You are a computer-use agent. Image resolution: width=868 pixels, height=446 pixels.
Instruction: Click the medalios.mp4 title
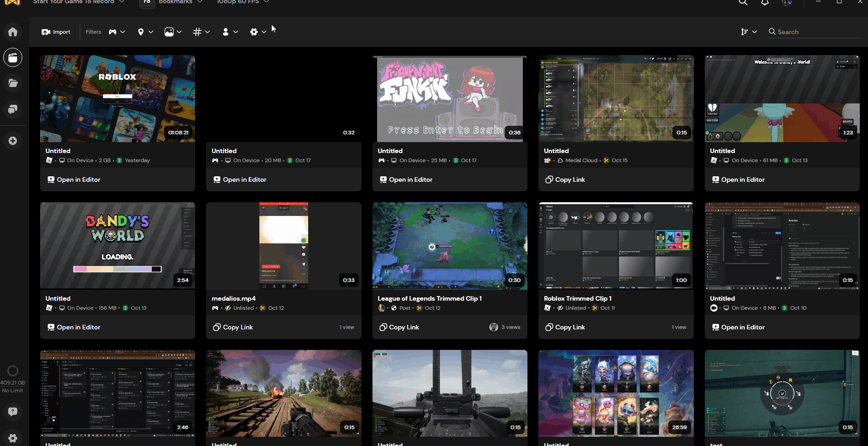pos(234,298)
